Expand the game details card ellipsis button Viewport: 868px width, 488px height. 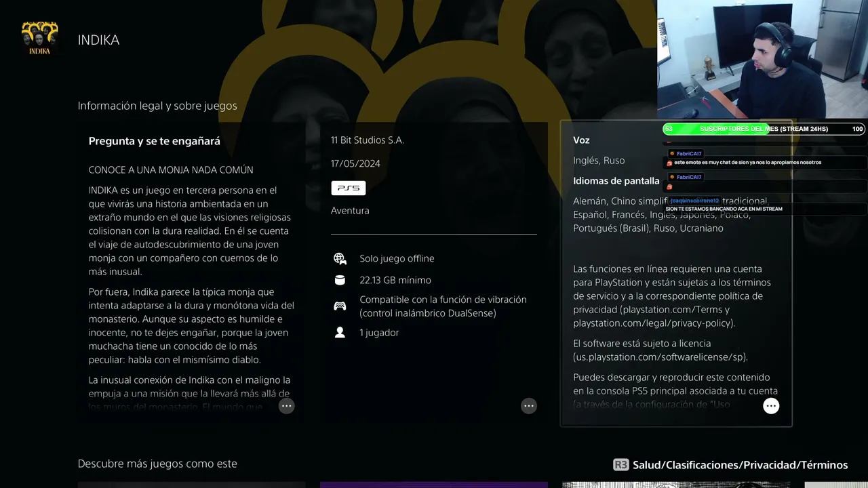point(529,406)
